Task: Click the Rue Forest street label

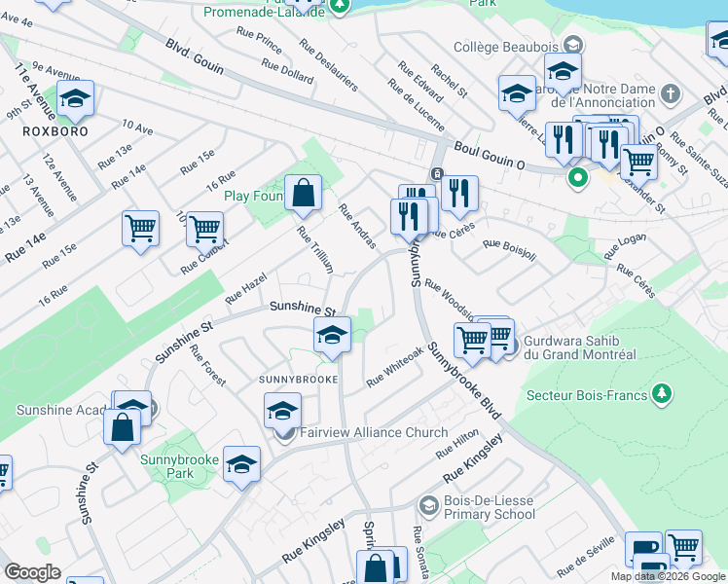Action: (x=207, y=365)
